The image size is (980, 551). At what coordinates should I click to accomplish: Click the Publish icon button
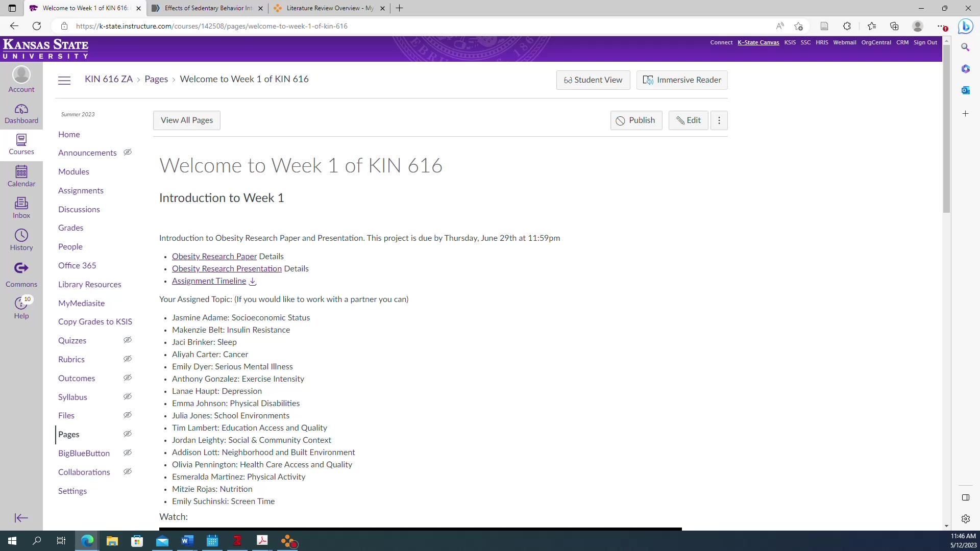tap(621, 120)
